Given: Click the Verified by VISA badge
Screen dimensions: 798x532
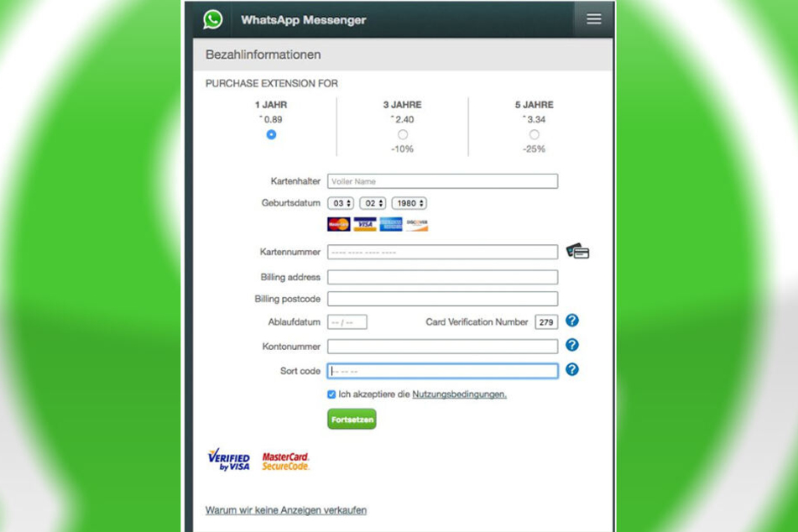Looking at the screenshot, I should coord(228,460).
